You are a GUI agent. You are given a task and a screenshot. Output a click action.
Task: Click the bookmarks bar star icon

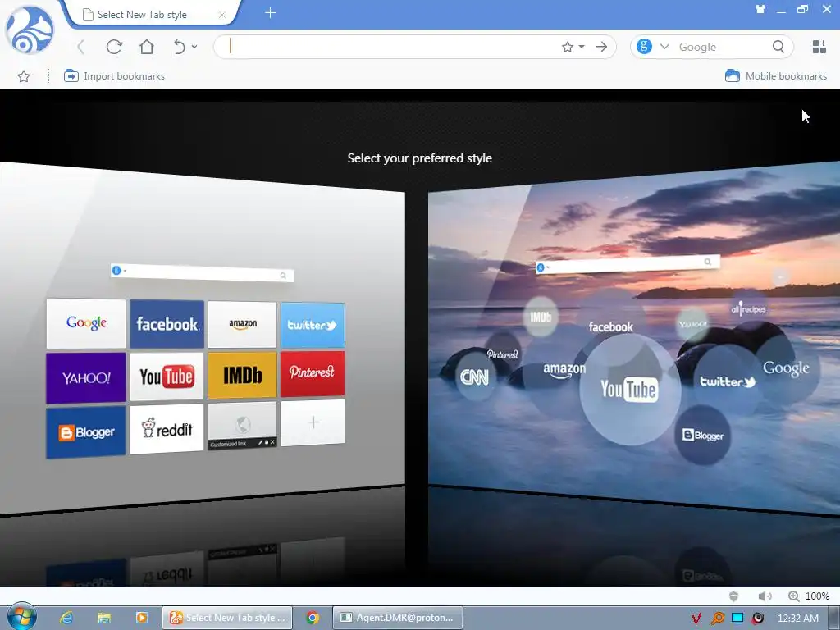click(x=24, y=76)
